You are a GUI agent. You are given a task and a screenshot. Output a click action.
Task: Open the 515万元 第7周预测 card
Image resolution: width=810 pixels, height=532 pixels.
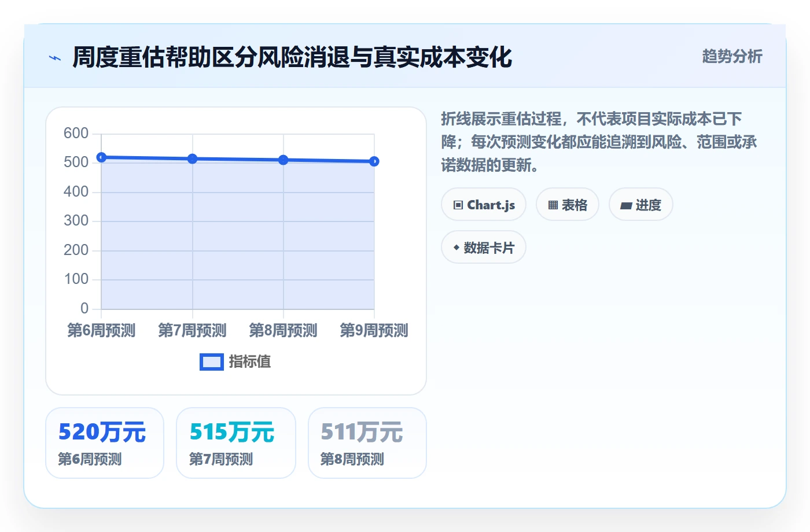pos(236,443)
